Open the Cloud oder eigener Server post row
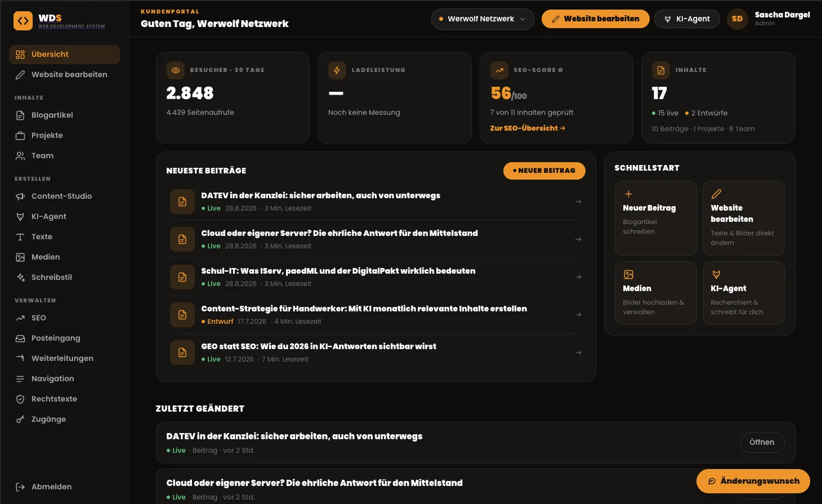This screenshot has height=504, width=822. (376, 239)
